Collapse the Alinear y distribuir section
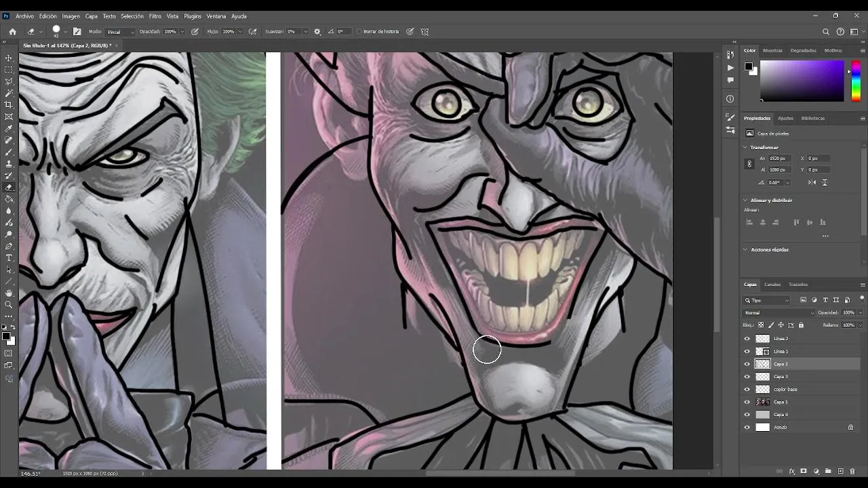 745,200
